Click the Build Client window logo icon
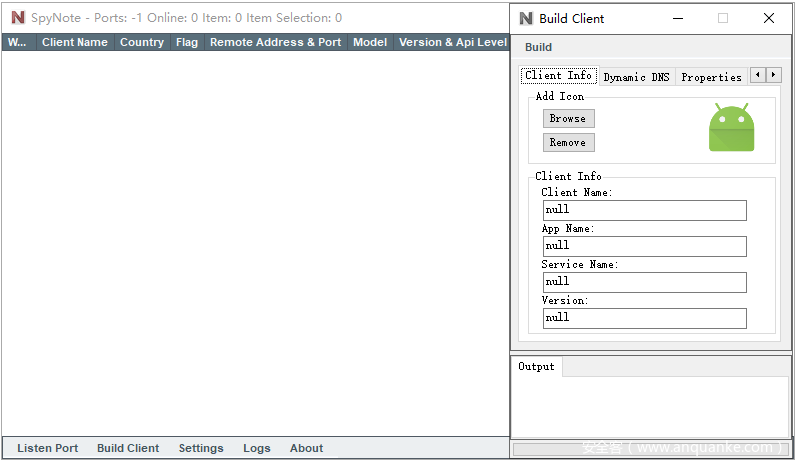Screen dimensions: 798x466 (x=526, y=18)
